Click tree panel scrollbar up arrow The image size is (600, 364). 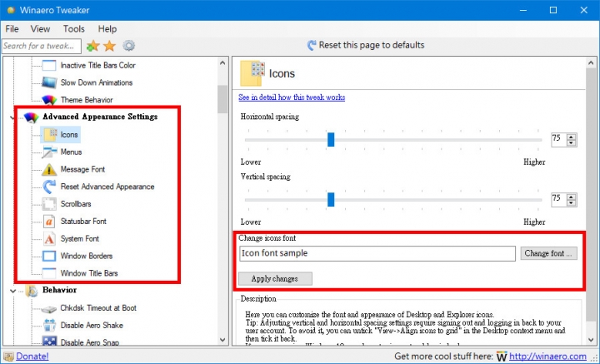tap(222, 62)
